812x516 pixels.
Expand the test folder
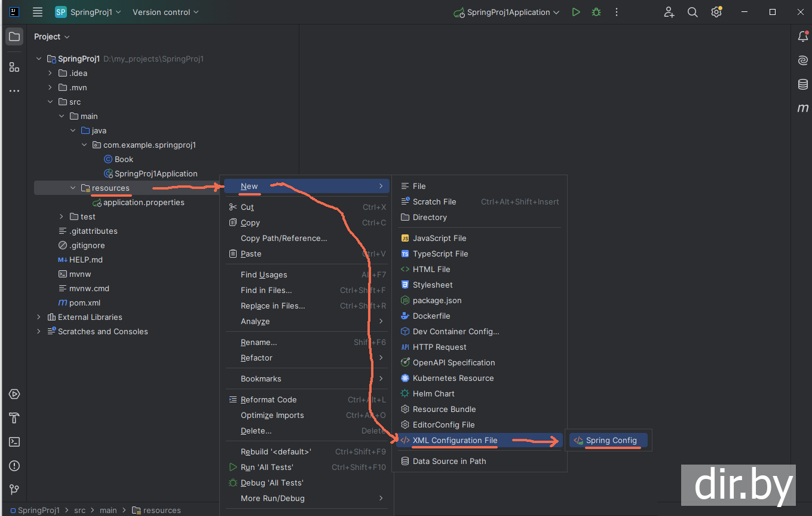[62, 216]
